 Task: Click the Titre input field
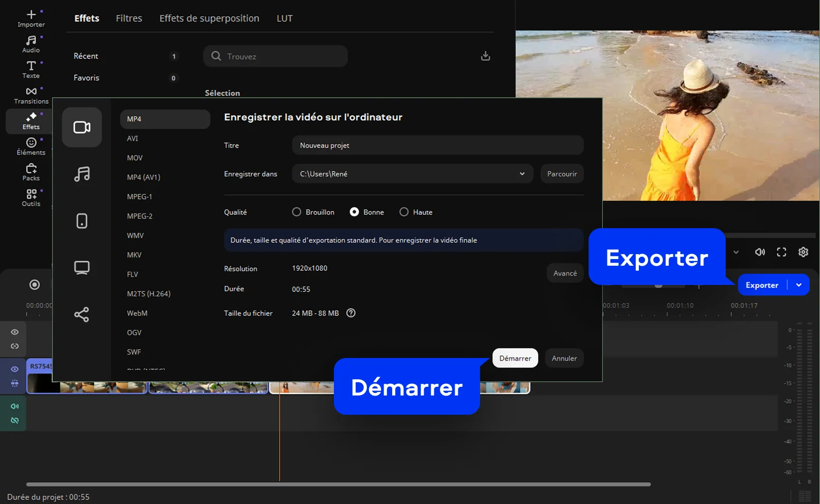click(x=437, y=146)
